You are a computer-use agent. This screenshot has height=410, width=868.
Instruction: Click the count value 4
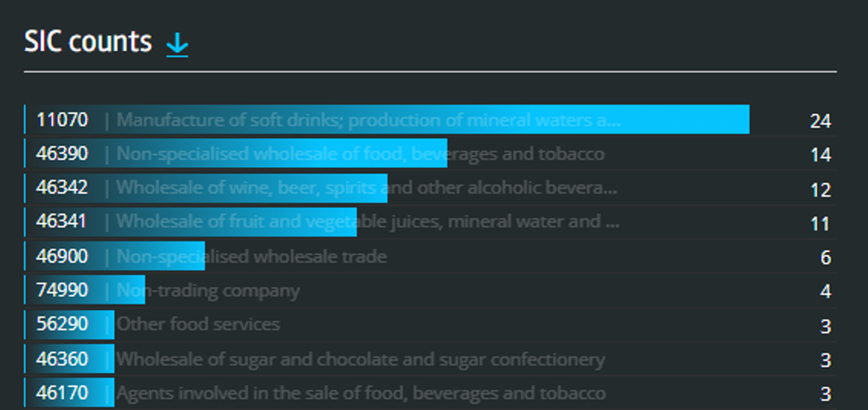[825, 291]
